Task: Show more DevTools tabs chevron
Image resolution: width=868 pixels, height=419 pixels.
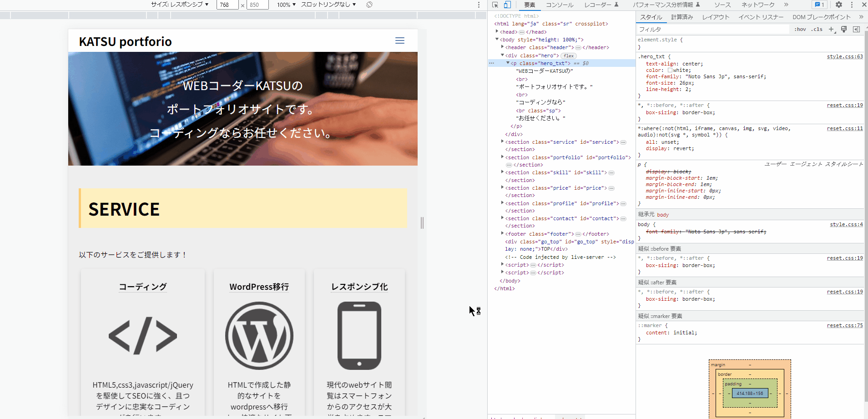Action: click(786, 5)
